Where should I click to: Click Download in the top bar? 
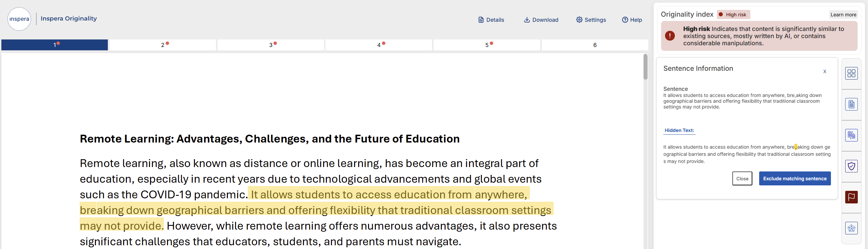541,20
